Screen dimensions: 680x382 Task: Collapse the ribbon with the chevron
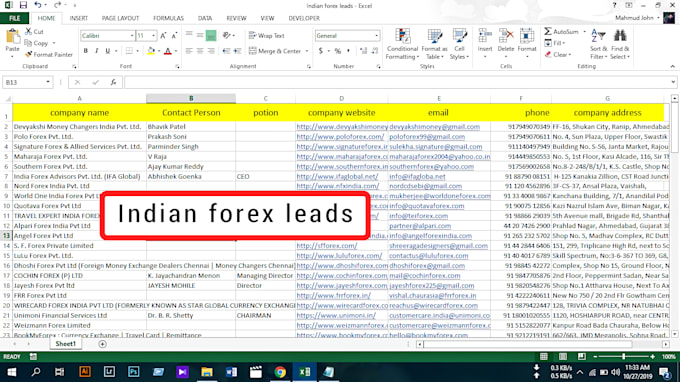[x=672, y=66]
